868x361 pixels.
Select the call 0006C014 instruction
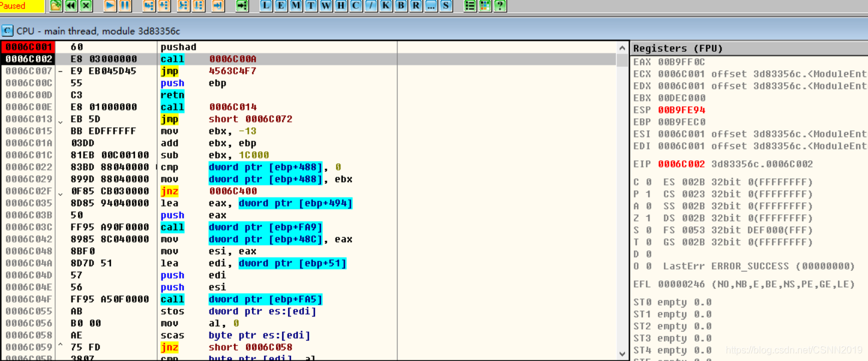[308, 107]
